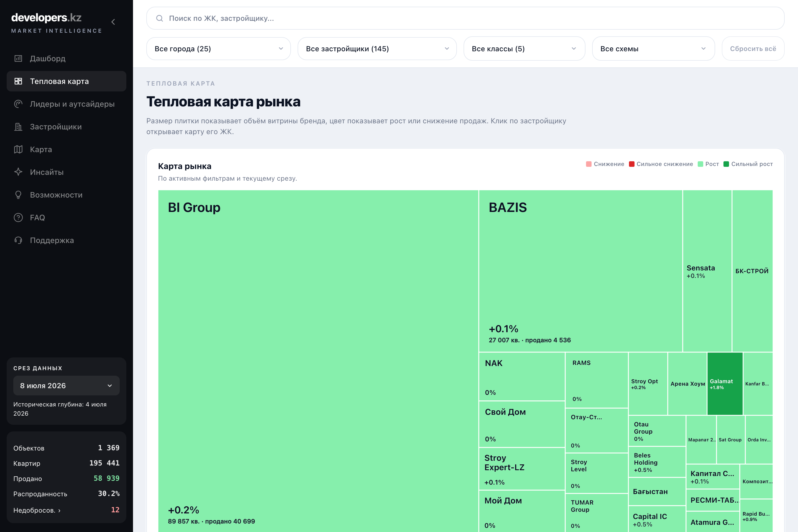Click the Тепловая карта heatmap icon
The image size is (798, 532).
tap(18, 81)
